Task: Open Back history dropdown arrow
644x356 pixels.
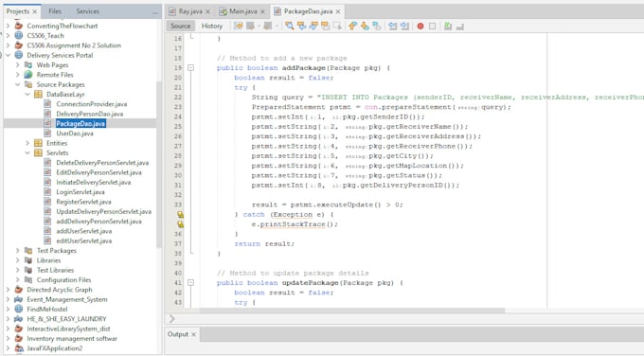Action: coord(259,26)
